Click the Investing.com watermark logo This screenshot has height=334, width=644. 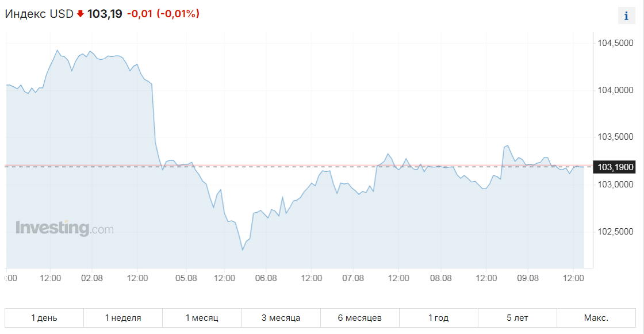[64, 228]
